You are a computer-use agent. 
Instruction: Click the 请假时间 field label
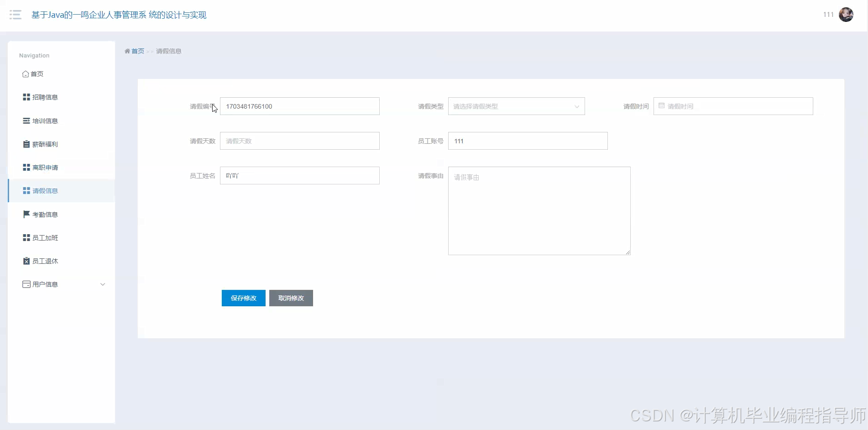pyautogui.click(x=636, y=106)
